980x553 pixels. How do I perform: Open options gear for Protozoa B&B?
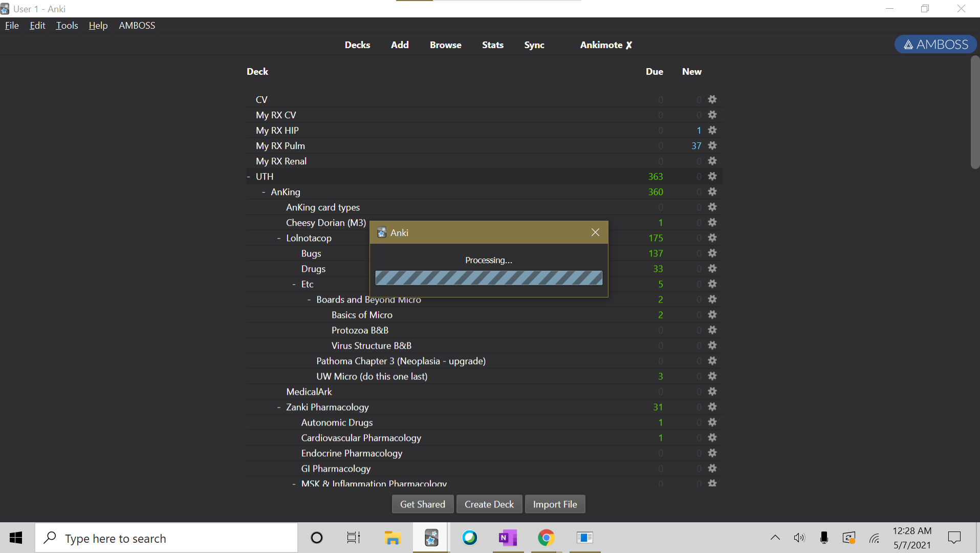point(712,330)
